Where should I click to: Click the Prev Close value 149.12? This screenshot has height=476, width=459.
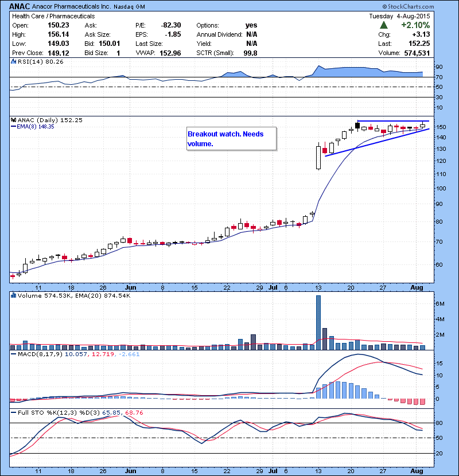point(59,53)
